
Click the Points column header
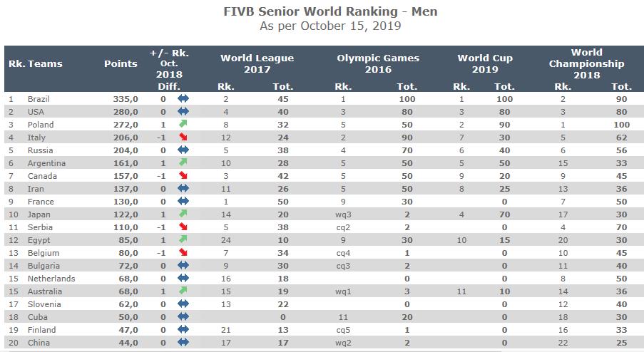121,63
